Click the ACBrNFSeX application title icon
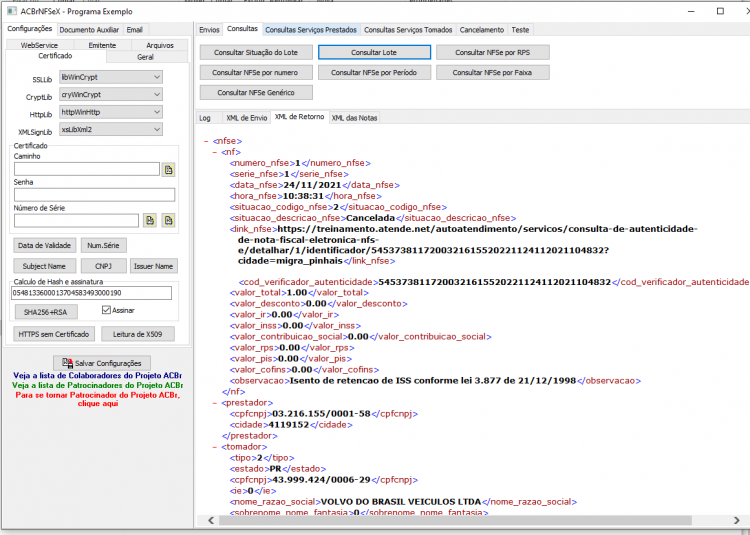 pyautogui.click(x=12, y=11)
